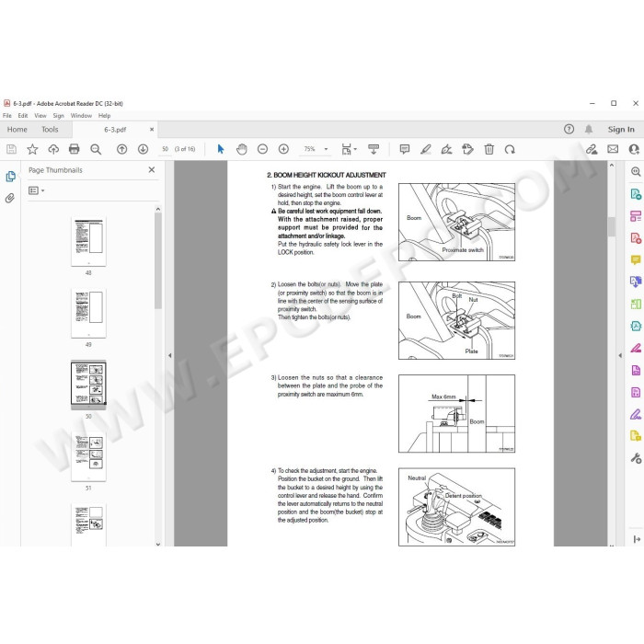Open the File menu
Viewport: 644px width, 644px height.
[7, 116]
